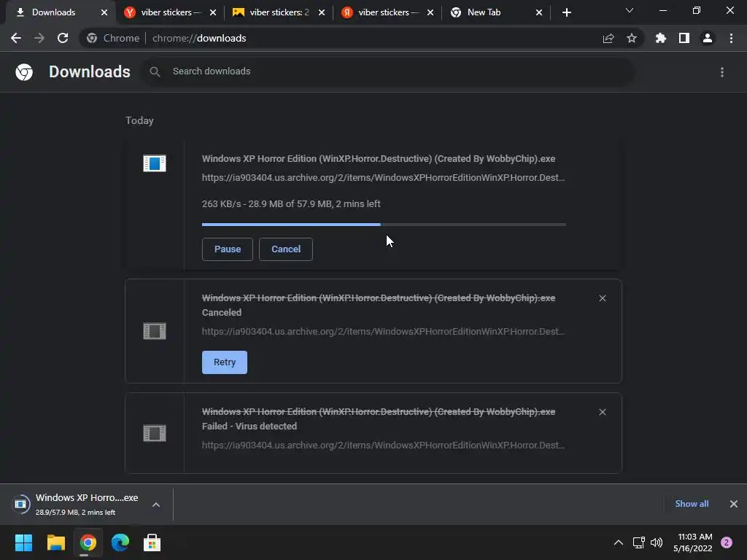Open File Explorer from taskbar

(55, 542)
